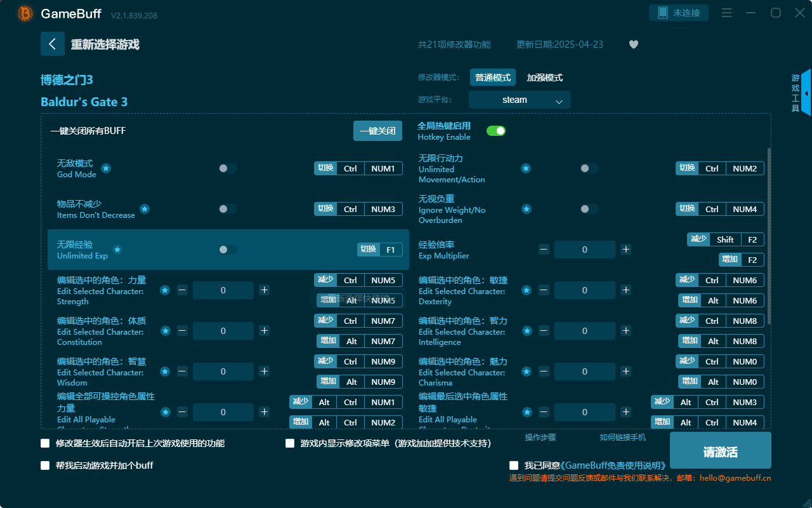Click the GameBuff flame logo

24,13
